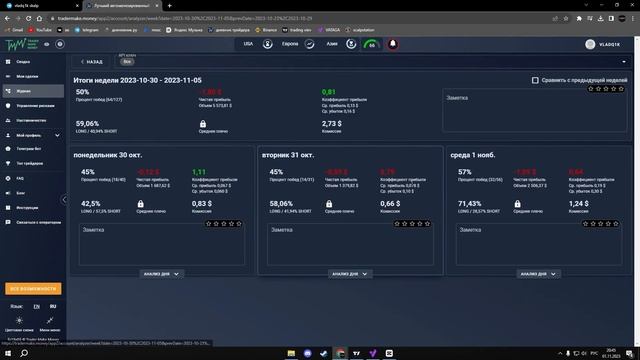Switch language to EN
This screenshot has height=360, width=640.
click(37, 306)
